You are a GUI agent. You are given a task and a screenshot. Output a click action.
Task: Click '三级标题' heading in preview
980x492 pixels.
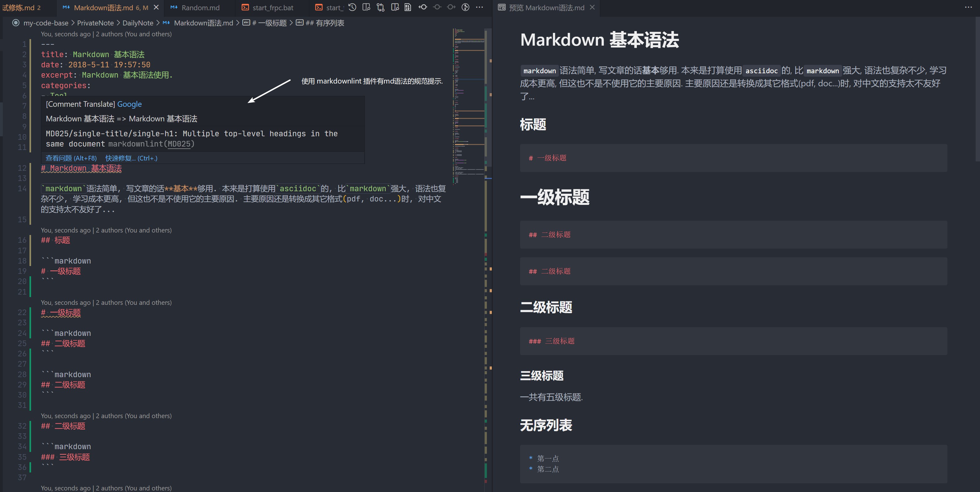pyautogui.click(x=542, y=376)
